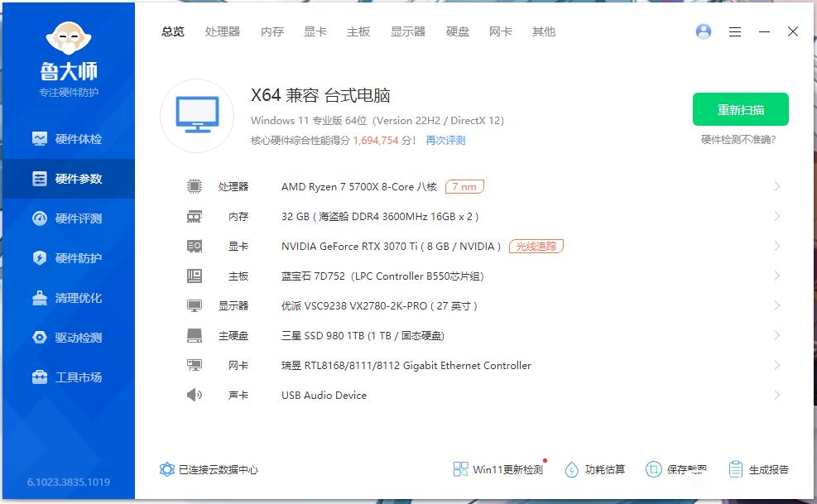Expand the 内存 row chevron
817x504 pixels.
(777, 216)
